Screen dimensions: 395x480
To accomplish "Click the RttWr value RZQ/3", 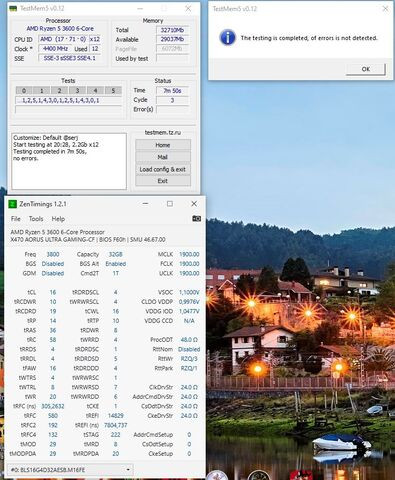I will [x=189, y=359].
